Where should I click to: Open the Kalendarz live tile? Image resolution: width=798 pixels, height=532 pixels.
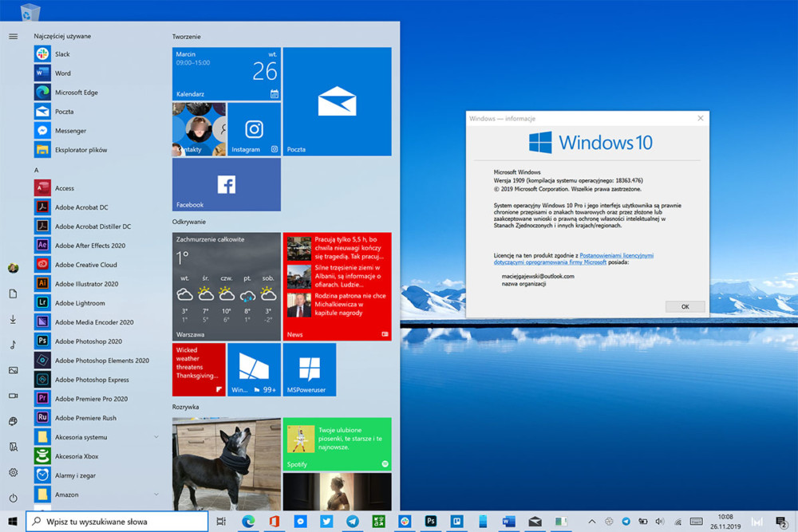[x=227, y=73]
